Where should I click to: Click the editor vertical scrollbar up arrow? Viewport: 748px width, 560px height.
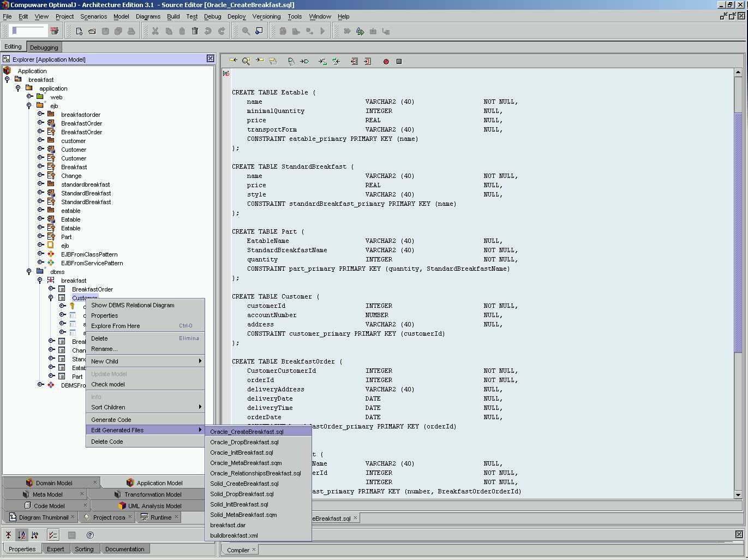pyautogui.click(x=738, y=73)
